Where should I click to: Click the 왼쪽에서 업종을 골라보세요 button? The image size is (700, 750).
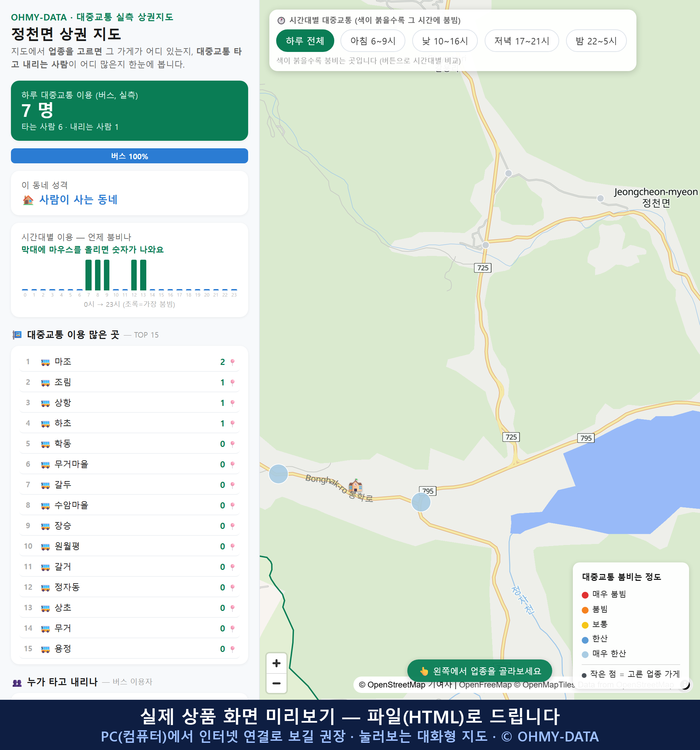[479, 671]
